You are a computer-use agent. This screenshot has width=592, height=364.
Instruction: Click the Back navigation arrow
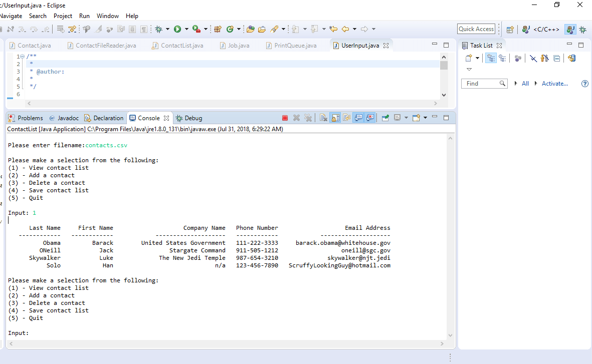(x=345, y=29)
